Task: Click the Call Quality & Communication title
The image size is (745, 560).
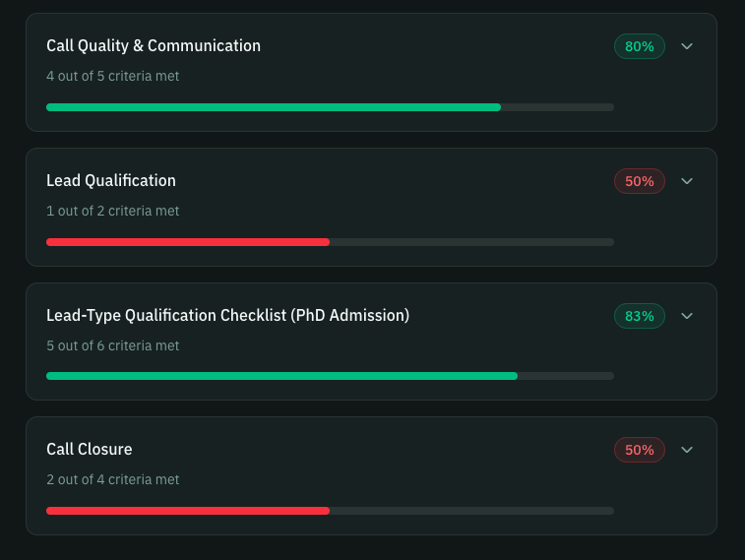Action: coord(154,45)
